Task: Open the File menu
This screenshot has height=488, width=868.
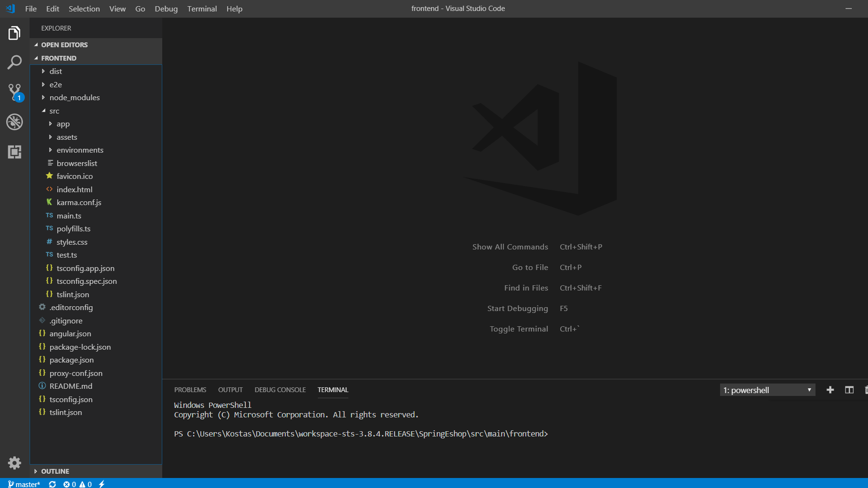Action: point(31,9)
